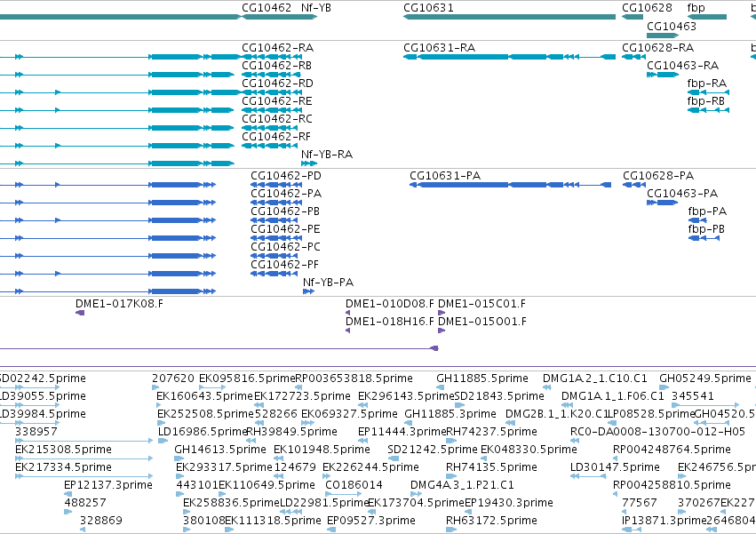Click EST label EP12137.3prime
The height and width of the screenshot is (534, 756).
click(x=108, y=485)
